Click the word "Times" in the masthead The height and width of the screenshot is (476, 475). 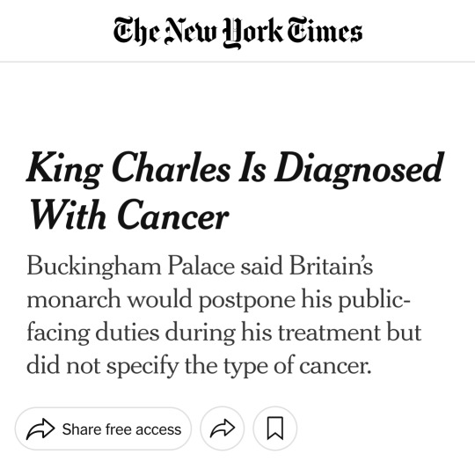325,32
